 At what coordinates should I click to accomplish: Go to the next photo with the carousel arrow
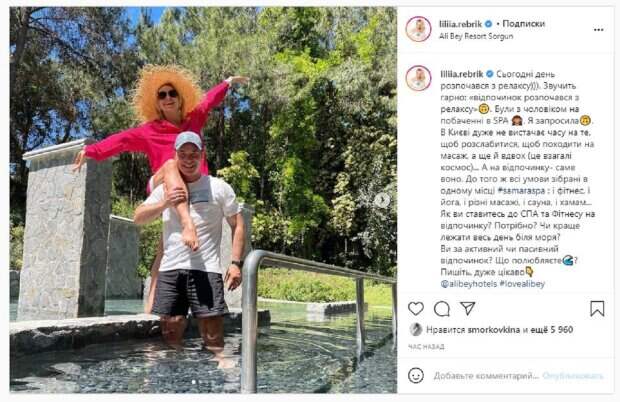[x=382, y=200]
